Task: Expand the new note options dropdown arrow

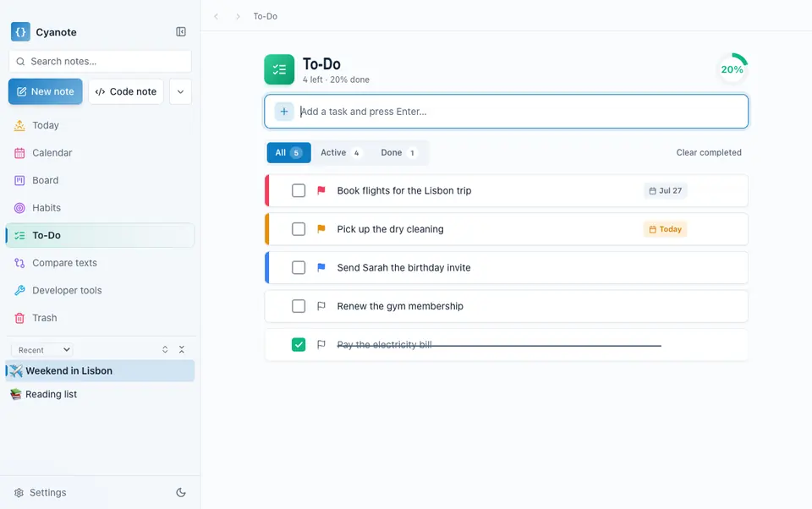Action: tap(180, 91)
